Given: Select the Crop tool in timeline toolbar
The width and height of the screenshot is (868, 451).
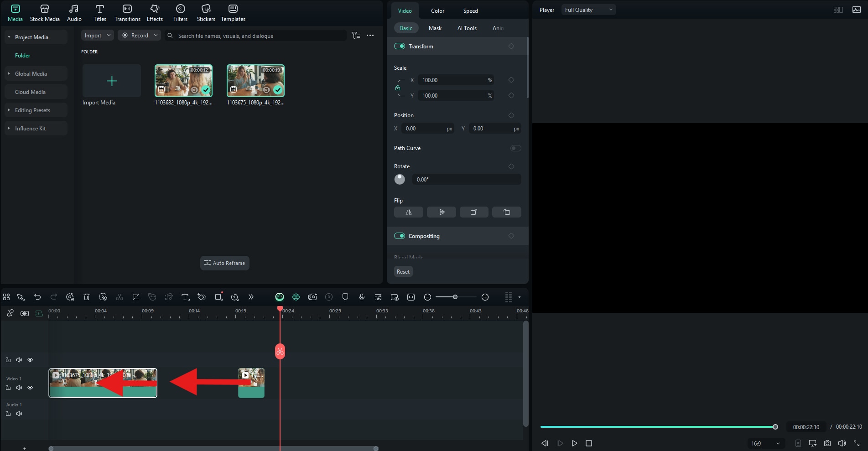Looking at the screenshot, I should coord(136,297).
